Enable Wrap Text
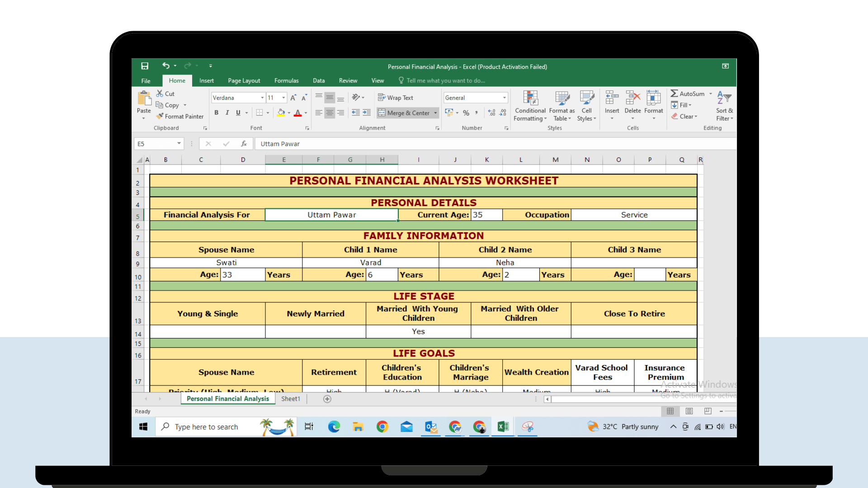 (396, 98)
